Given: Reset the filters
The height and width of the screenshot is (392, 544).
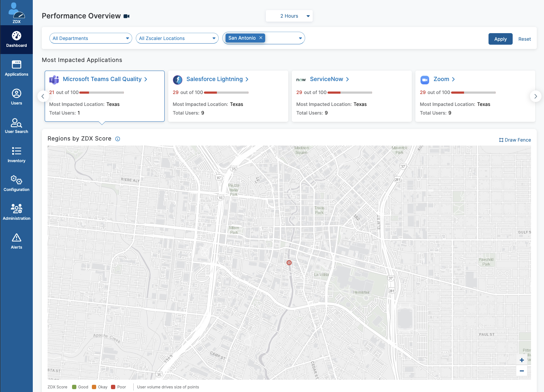Looking at the screenshot, I should 525,39.
